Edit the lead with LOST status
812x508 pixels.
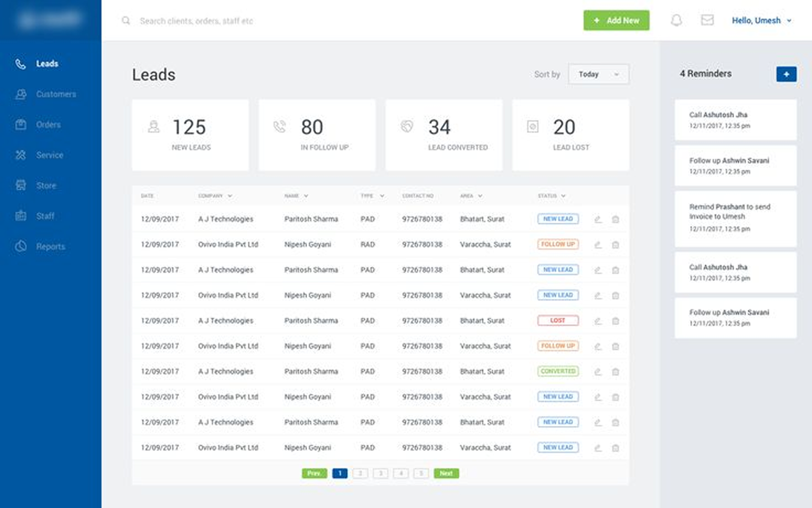[598, 321]
